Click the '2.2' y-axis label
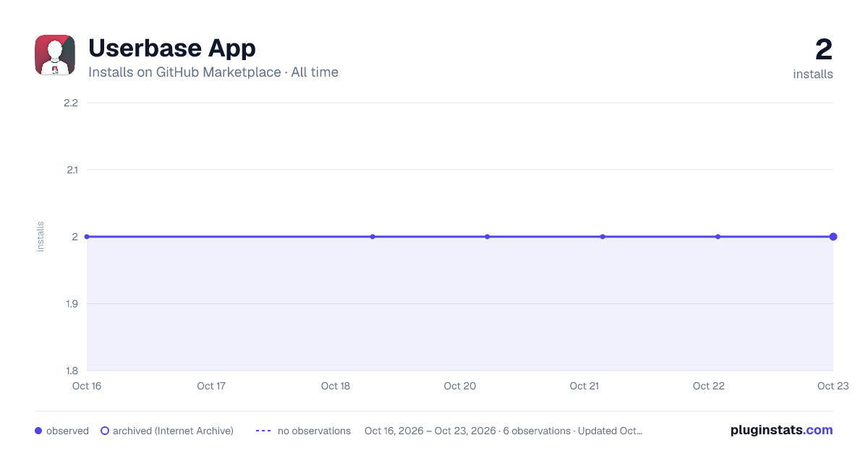The image size is (868, 456). [x=71, y=103]
